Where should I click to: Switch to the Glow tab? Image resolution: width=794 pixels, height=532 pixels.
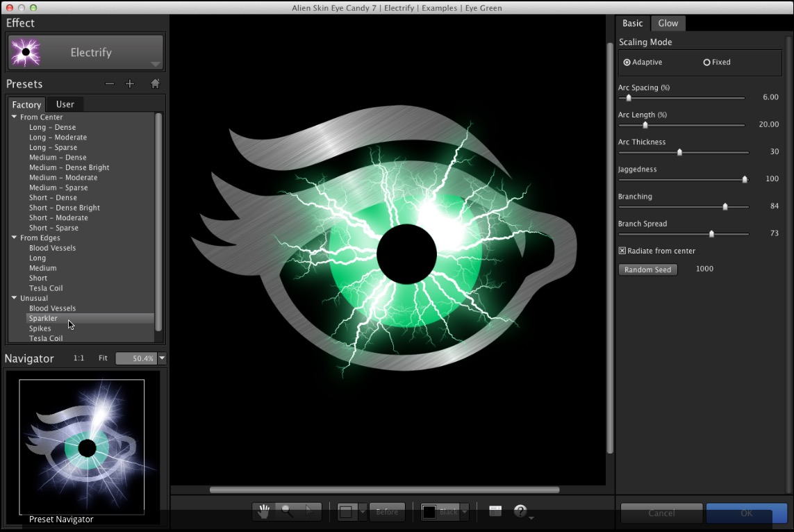pyautogui.click(x=668, y=24)
